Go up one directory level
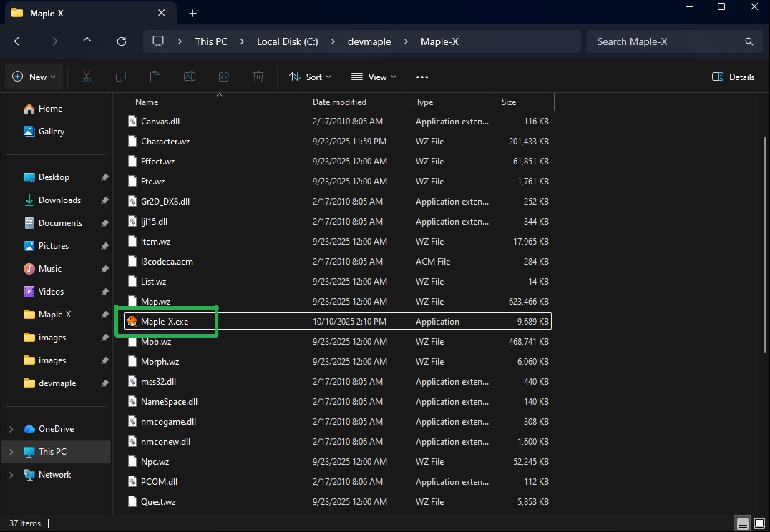Screen dimensions: 770x532 click(x=87, y=41)
